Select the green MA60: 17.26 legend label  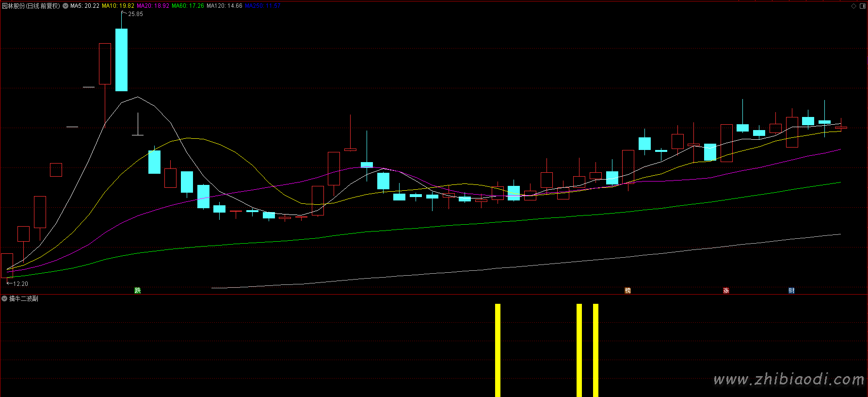pyautogui.click(x=188, y=6)
